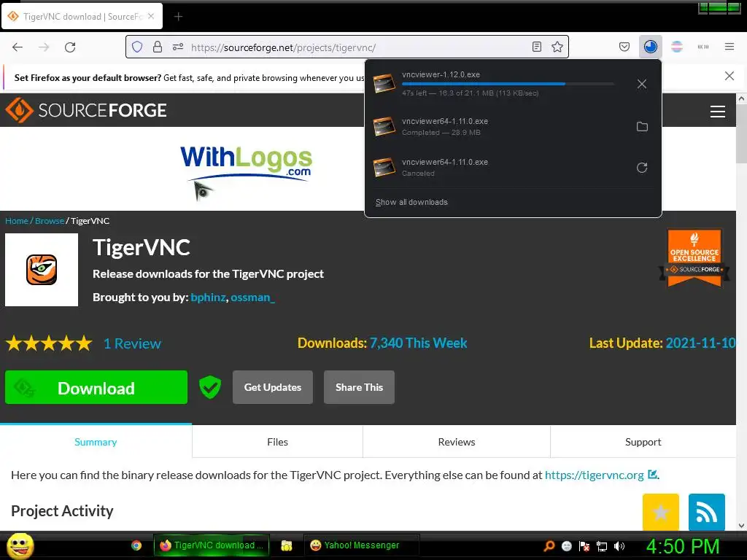Screen dimensions: 747x560
Task: Switch to the Files tab
Action: [x=277, y=442]
